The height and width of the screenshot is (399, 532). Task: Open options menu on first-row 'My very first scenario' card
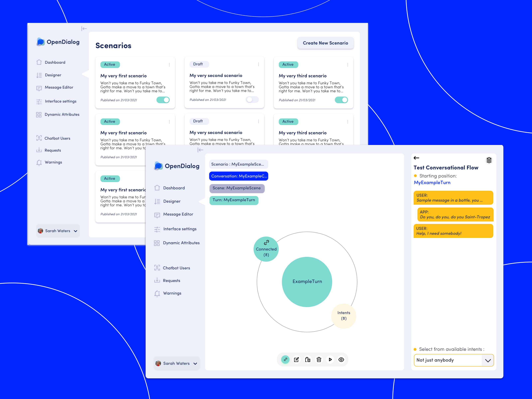pyautogui.click(x=169, y=65)
